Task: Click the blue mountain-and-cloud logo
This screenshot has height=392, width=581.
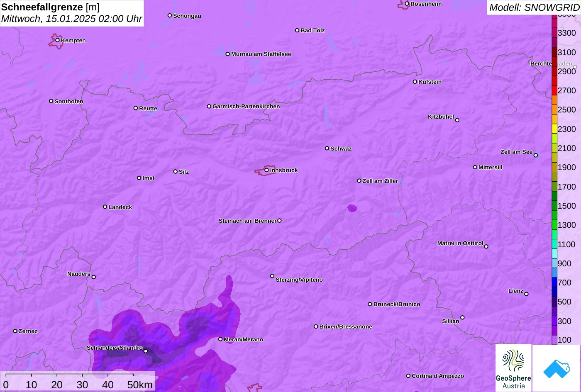Action: click(x=557, y=368)
